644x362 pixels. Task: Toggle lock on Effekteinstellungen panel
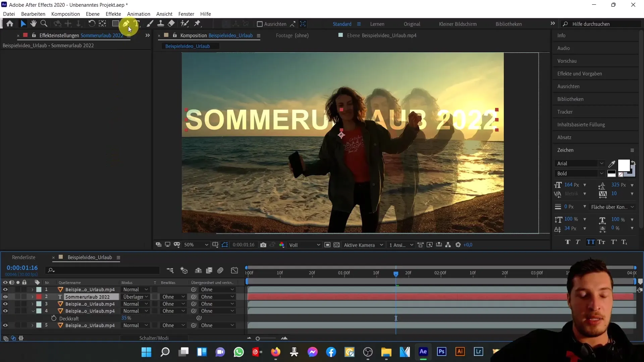(34, 35)
